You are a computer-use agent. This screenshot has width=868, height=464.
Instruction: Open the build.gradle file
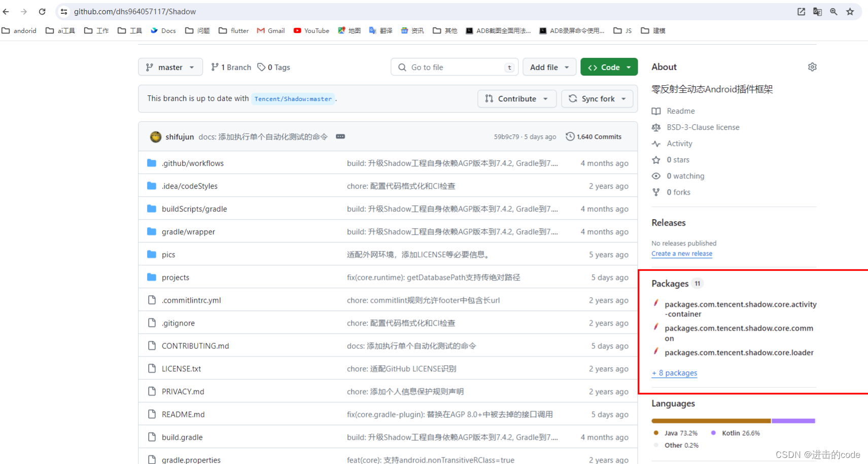click(x=182, y=437)
